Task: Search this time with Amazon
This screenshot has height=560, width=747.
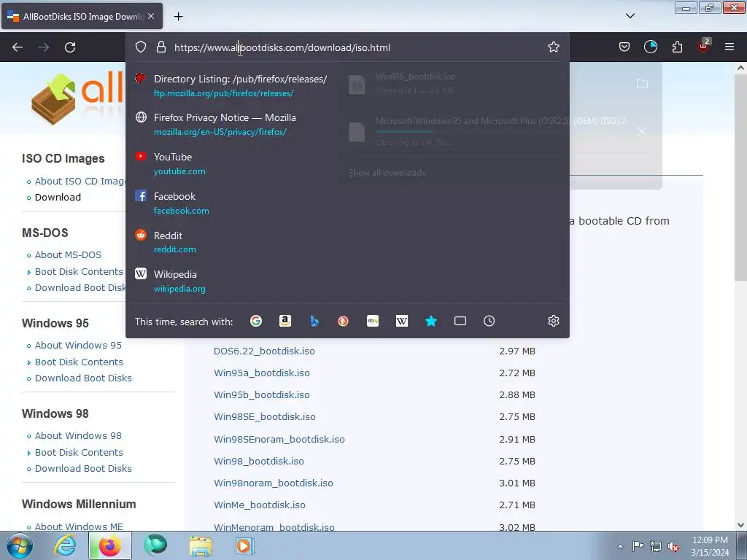Action: (x=285, y=321)
